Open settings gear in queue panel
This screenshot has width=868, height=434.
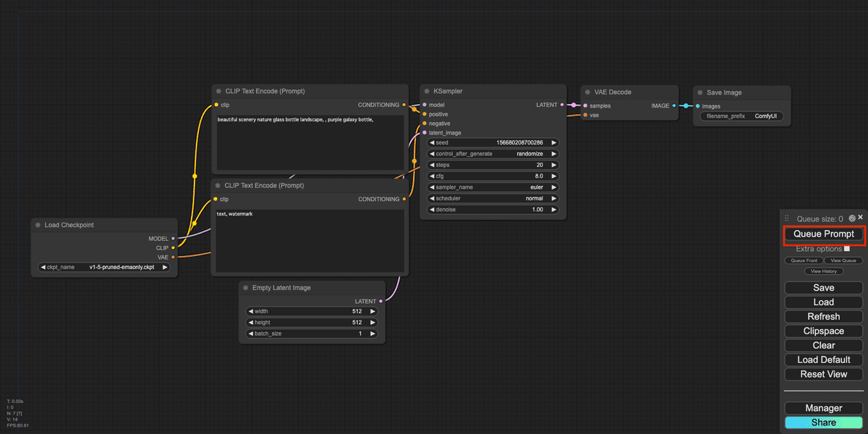click(852, 218)
